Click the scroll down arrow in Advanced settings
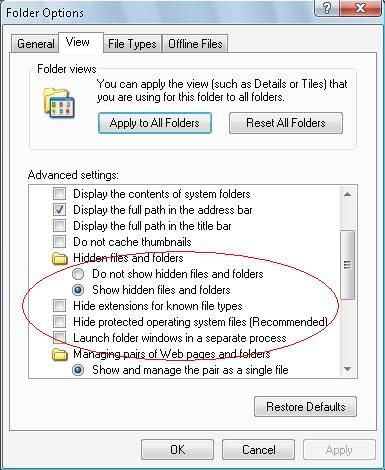 pyautogui.click(x=348, y=369)
